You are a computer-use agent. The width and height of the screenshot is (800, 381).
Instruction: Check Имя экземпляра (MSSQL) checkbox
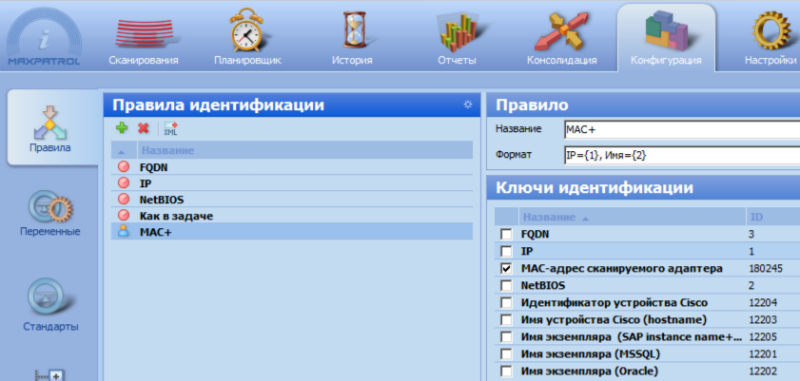click(506, 354)
